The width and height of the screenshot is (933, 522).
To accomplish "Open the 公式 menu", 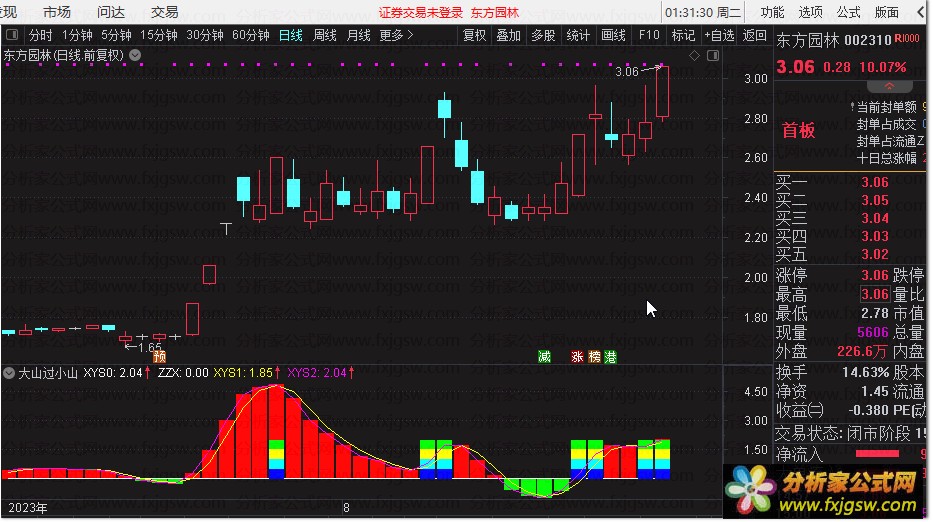I will pos(849,12).
